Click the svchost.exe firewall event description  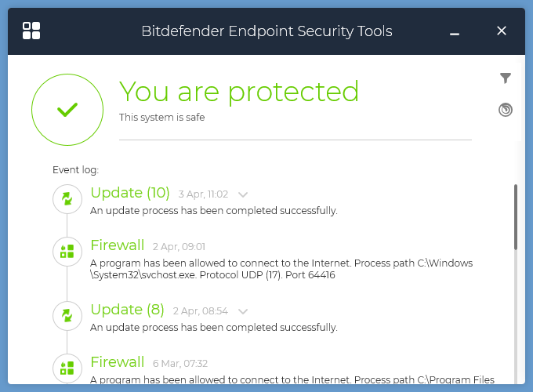(x=282, y=269)
